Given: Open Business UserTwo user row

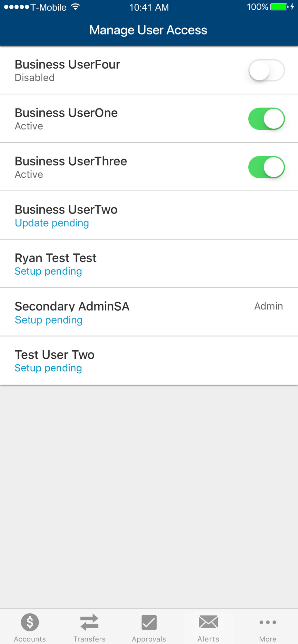Looking at the screenshot, I should click(x=149, y=215).
